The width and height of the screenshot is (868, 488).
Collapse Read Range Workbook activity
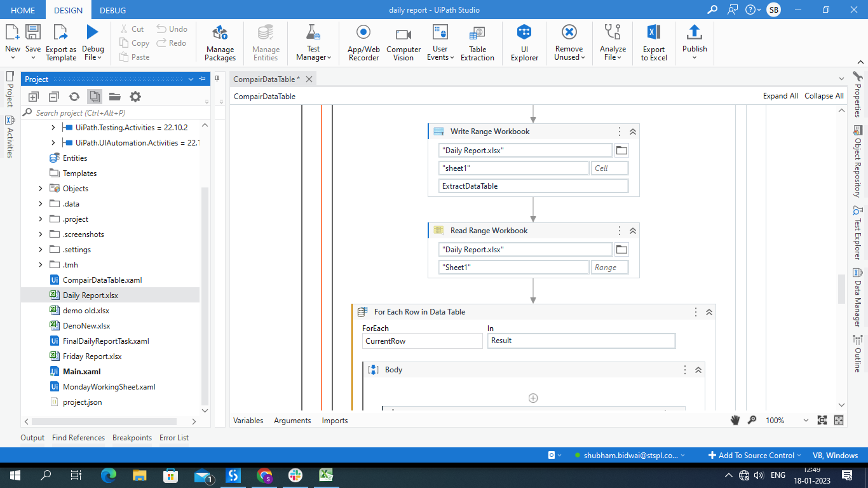[633, 231]
